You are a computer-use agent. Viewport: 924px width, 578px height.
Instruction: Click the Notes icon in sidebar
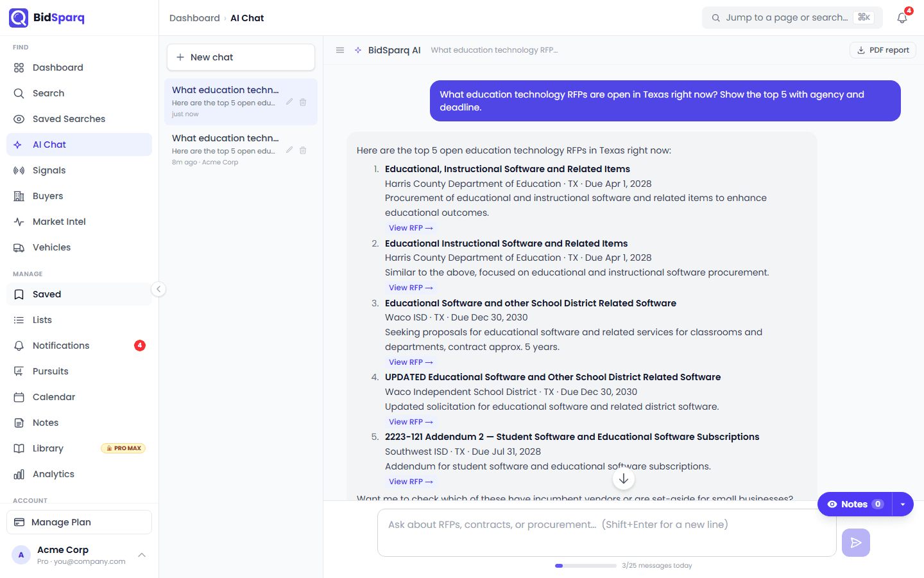tap(19, 423)
